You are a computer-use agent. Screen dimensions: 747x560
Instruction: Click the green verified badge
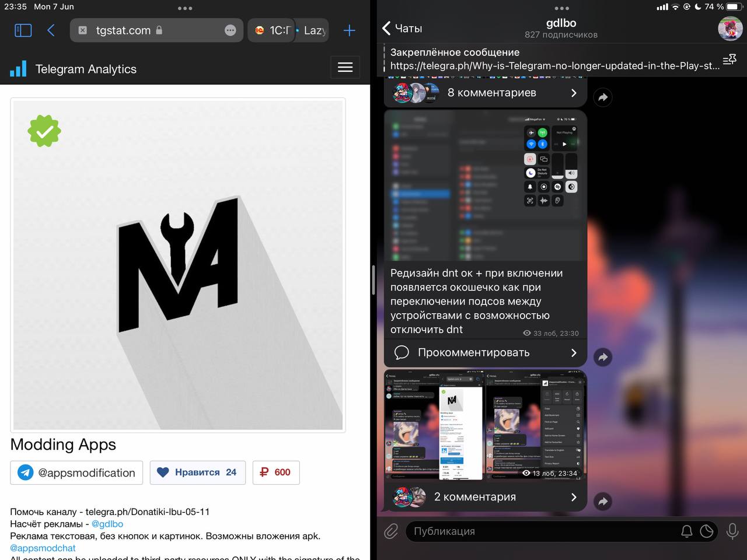[44, 131]
